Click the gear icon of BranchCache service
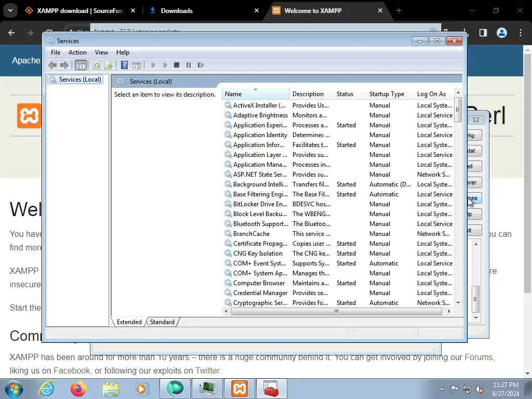Screen dimensions: 532x399 228,233
